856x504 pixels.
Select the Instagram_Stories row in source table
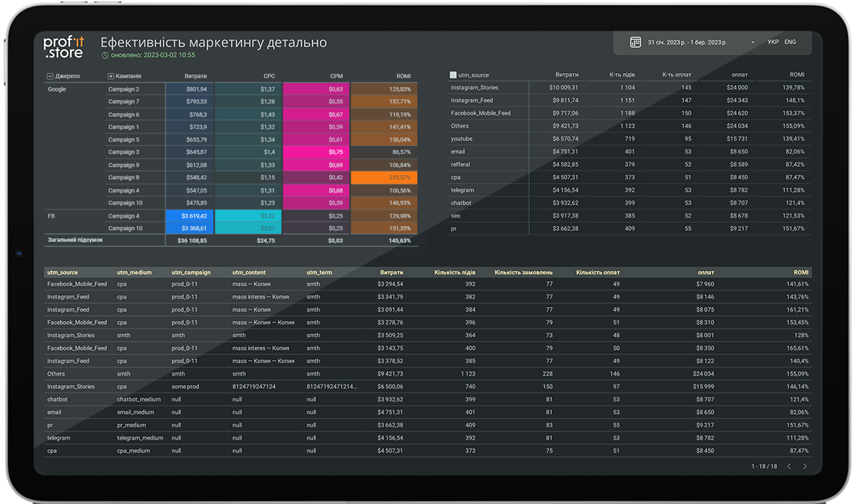(x=474, y=88)
